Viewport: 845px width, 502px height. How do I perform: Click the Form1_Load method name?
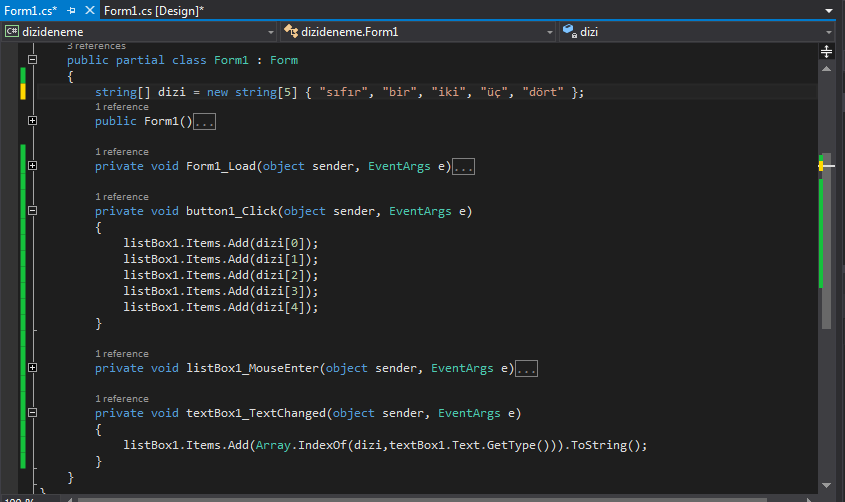221,166
